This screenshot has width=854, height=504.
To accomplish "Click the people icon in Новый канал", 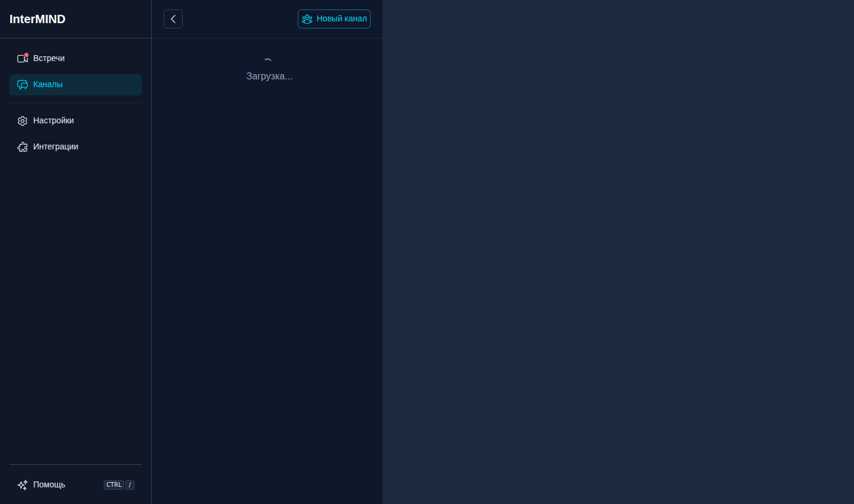I will click(x=307, y=19).
